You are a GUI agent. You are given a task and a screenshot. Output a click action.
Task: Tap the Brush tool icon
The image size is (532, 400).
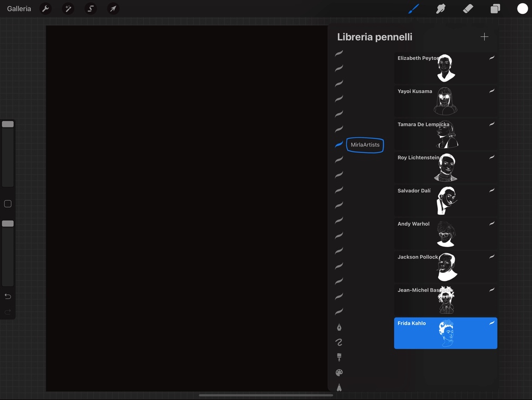tap(413, 8)
